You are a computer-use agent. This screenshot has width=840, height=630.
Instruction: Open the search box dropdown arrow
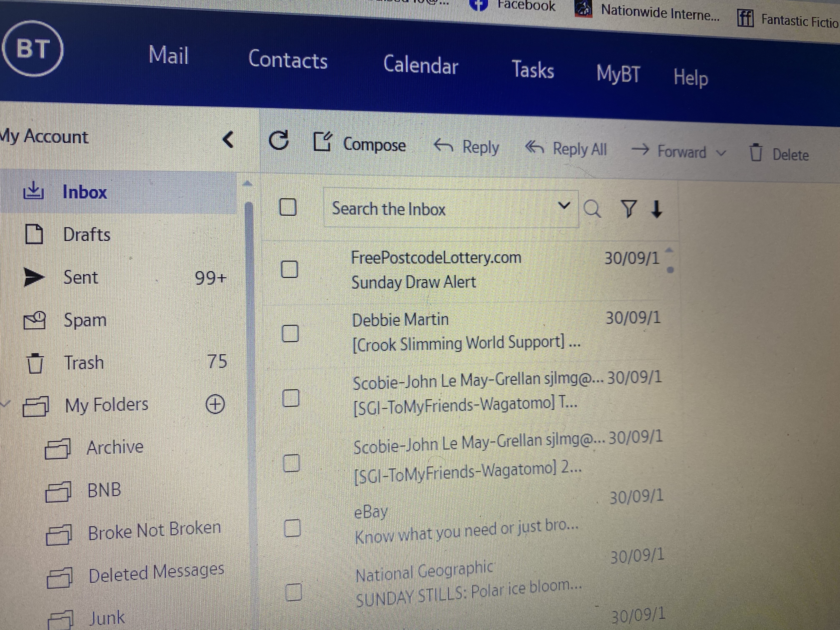click(x=565, y=206)
